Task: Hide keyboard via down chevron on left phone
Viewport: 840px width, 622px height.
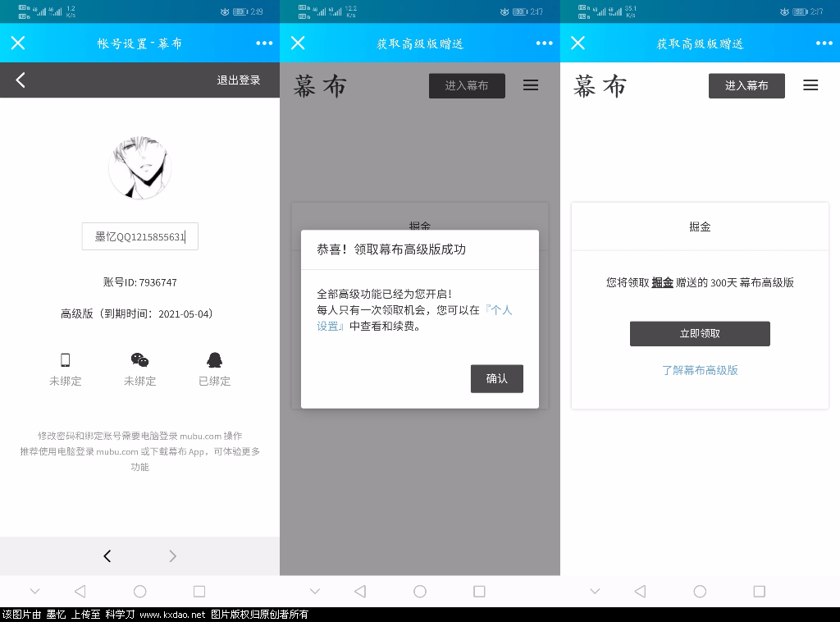Action: pos(34,592)
